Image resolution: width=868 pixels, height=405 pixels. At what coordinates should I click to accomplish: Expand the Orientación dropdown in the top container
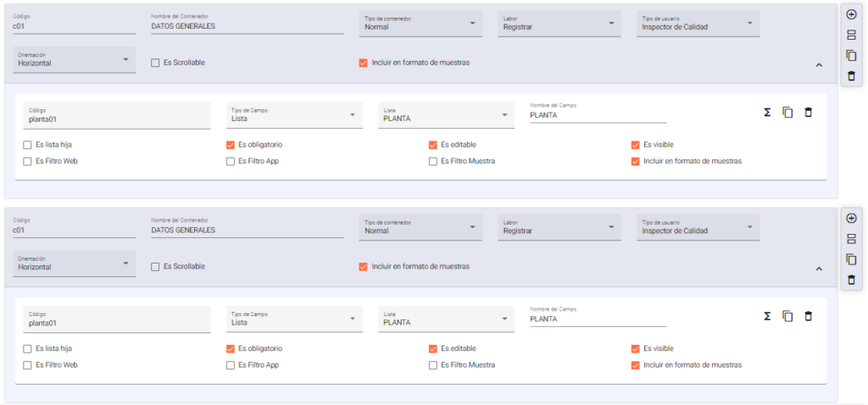click(75, 59)
